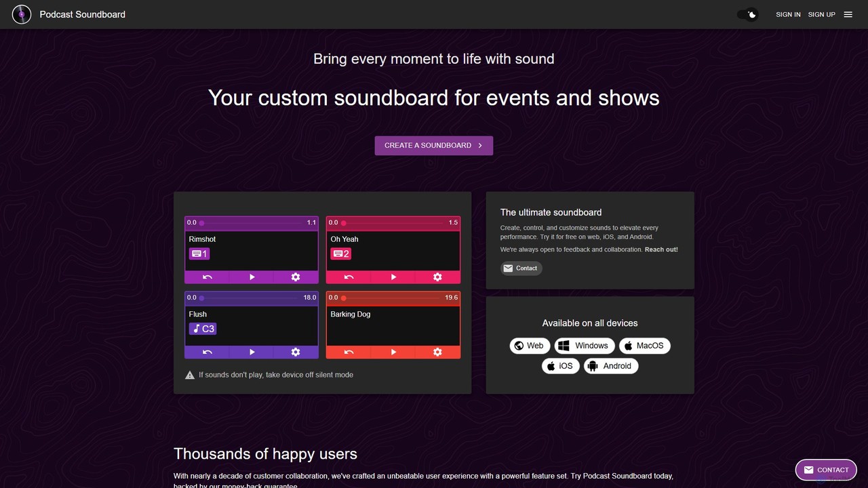
Task: Click the Flush MIDI note C3 badge
Action: pos(203,329)
